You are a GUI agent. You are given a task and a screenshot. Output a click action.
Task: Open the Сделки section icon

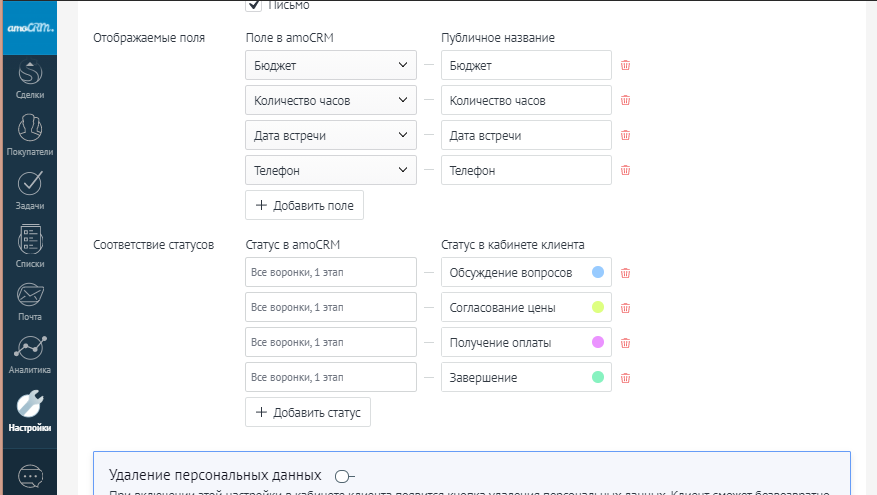point(30,75)
